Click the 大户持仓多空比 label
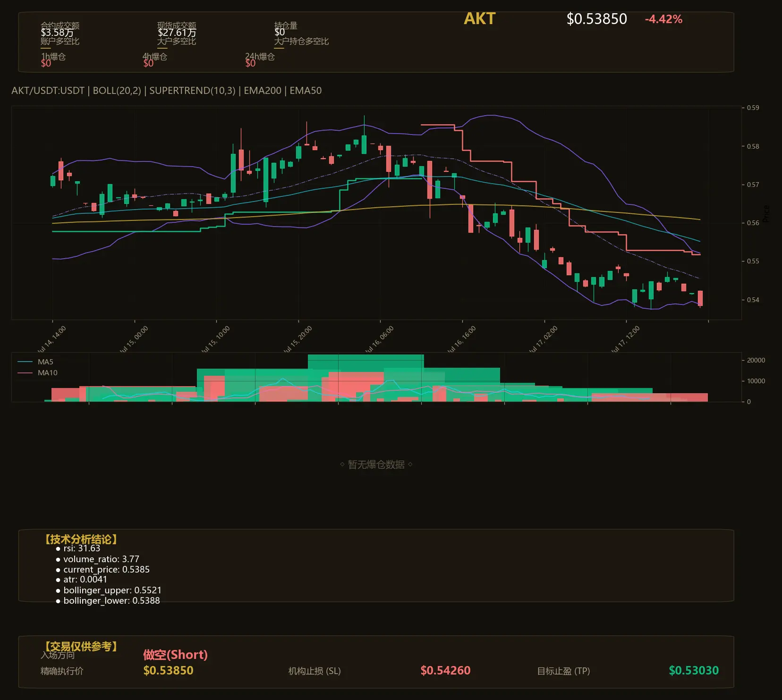The image size is (782, 700). [x=301, y=42]
